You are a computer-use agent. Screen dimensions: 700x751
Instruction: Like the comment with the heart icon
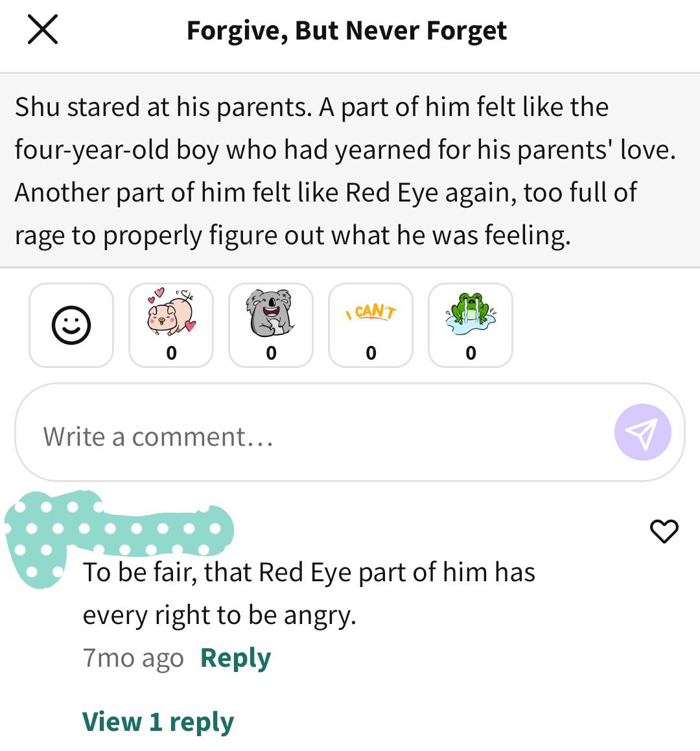pos(664,531)
